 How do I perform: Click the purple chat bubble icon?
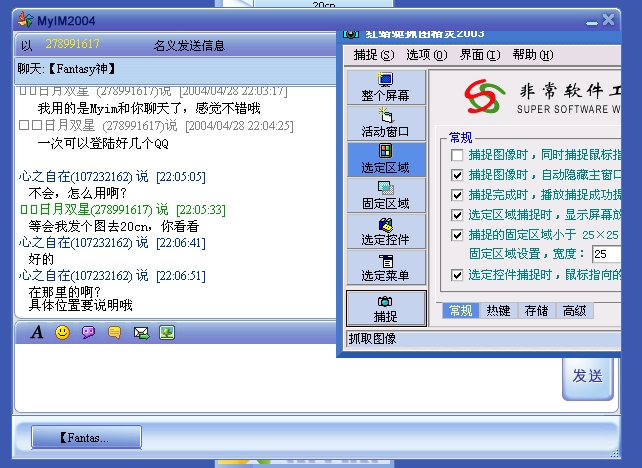pos(88,332)
